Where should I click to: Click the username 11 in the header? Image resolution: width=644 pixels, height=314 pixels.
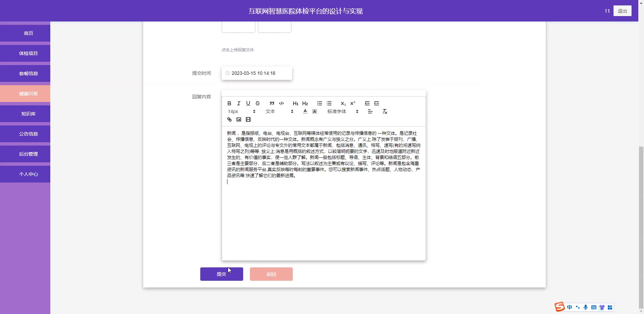[x=607, y=11]
